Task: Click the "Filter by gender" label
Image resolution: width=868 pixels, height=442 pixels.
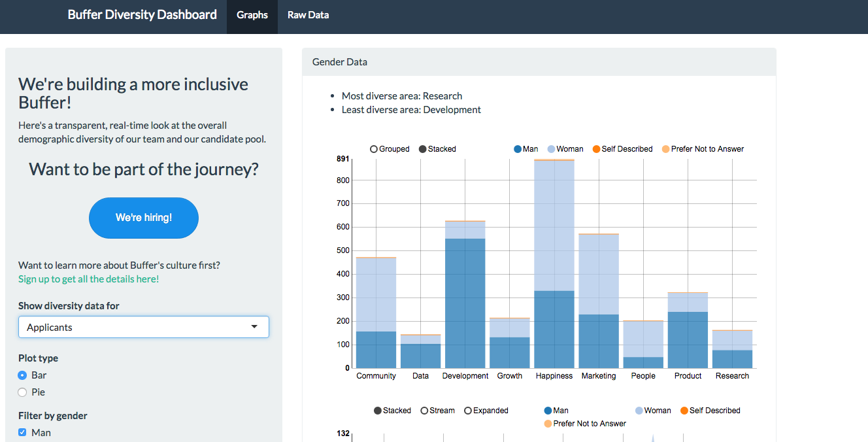Action: [x=52, y=416]
